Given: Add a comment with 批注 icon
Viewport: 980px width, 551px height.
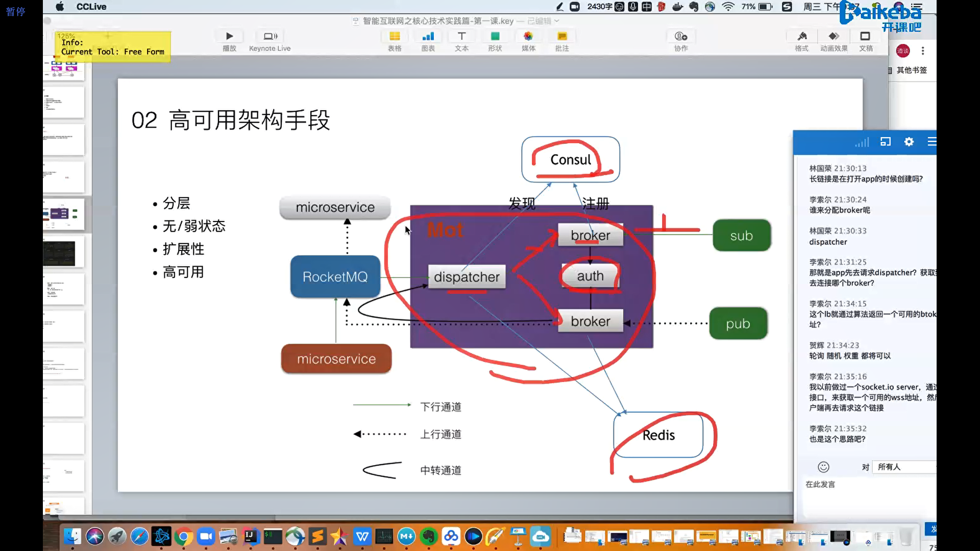Looking at the screenshot, I should coord(562,37).
